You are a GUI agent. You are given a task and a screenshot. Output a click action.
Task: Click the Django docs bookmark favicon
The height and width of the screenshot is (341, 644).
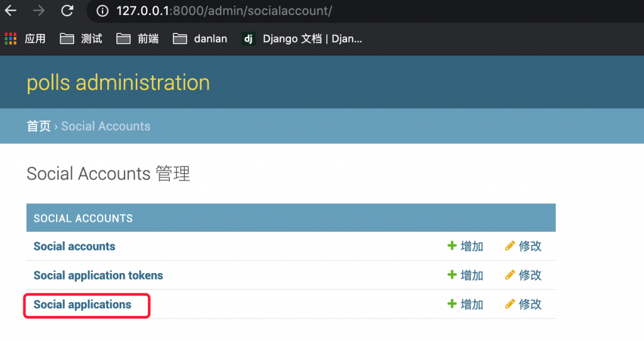[x=248, y=39]
